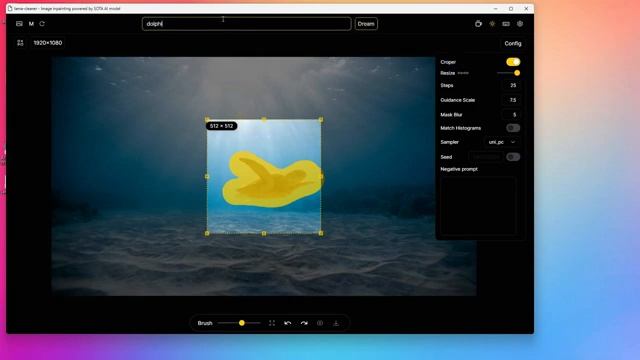Click the cropper bottom-middle edge handle
The image size is (640, 360).
[264, 233]
